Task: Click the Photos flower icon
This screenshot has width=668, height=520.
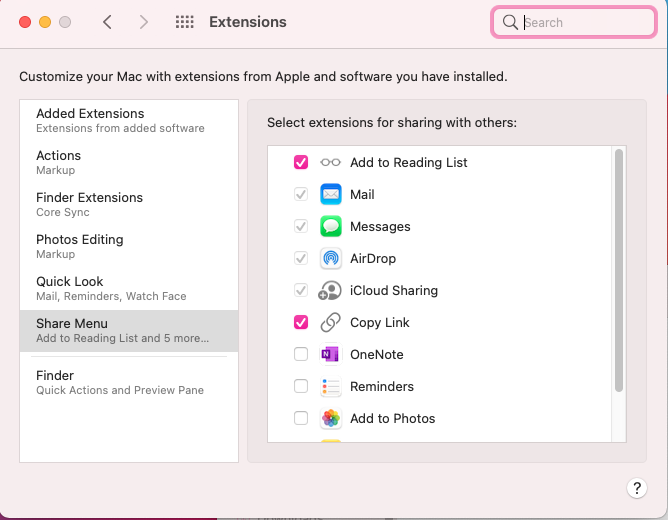Action: point(331,418)
